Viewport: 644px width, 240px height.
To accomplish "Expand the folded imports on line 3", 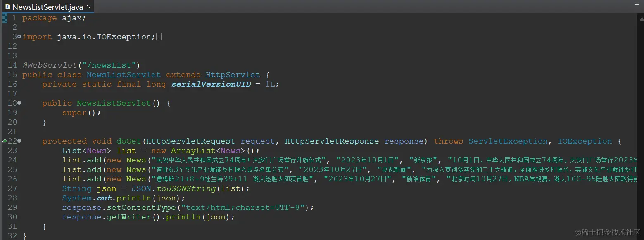I will coord(19,37).
